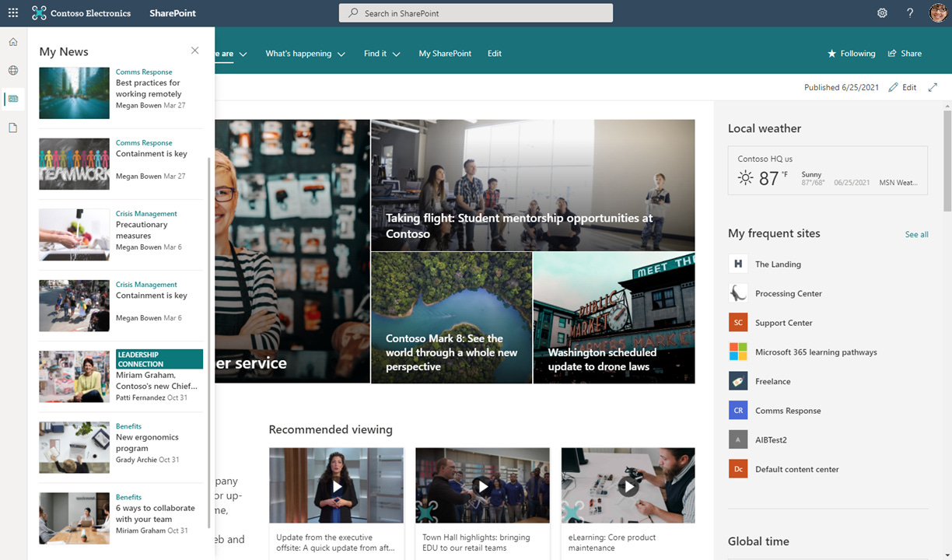Viewport: 952px width, 560px height.
Task: Go to Home in app bar
Action: pos(13,42)
